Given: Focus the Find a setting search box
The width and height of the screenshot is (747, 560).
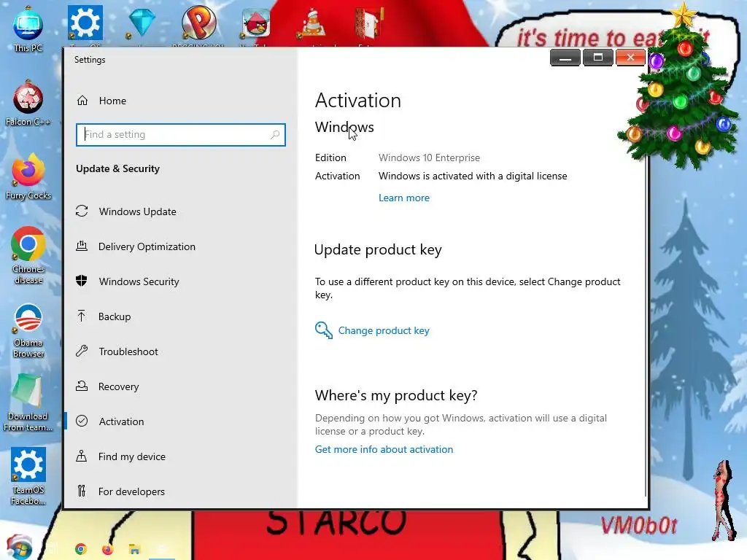Looking at the screenshot, I should pos(181,135).
